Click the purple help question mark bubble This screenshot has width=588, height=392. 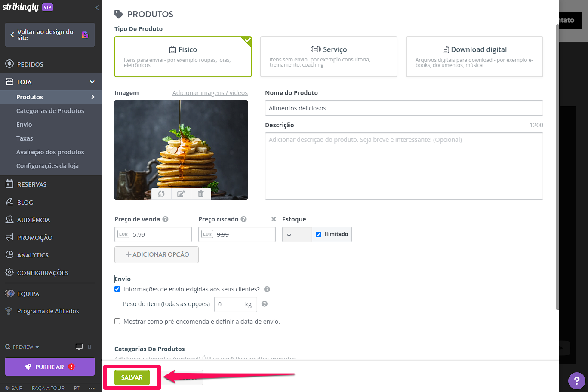pos(577,381)
